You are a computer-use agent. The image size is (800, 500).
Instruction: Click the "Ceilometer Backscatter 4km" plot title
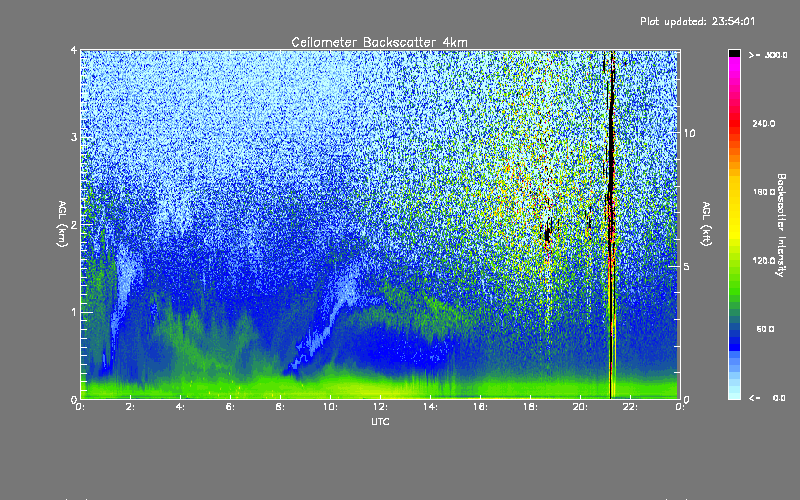379,42
